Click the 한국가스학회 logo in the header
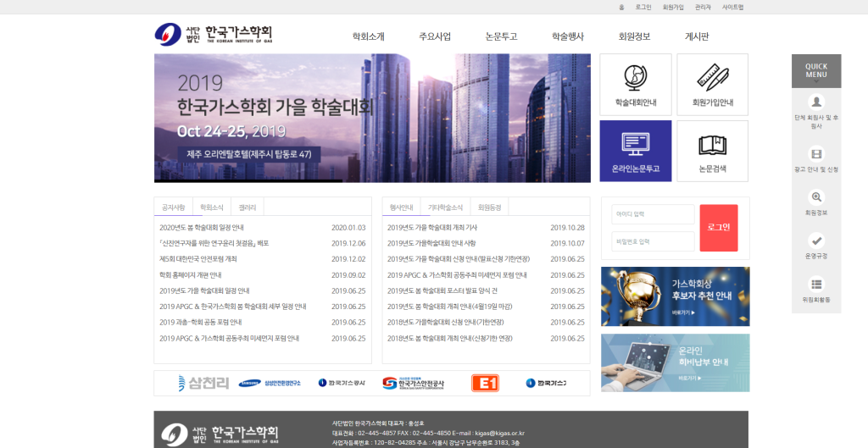Image resolution: width=868 pixels, height=448 pixels. coord(214,35)
